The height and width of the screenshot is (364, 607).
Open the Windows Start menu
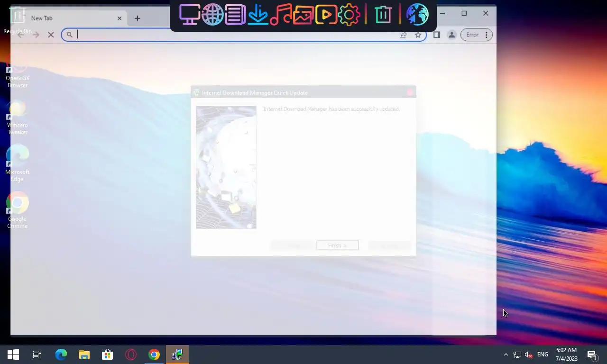[x=13, y=354]
